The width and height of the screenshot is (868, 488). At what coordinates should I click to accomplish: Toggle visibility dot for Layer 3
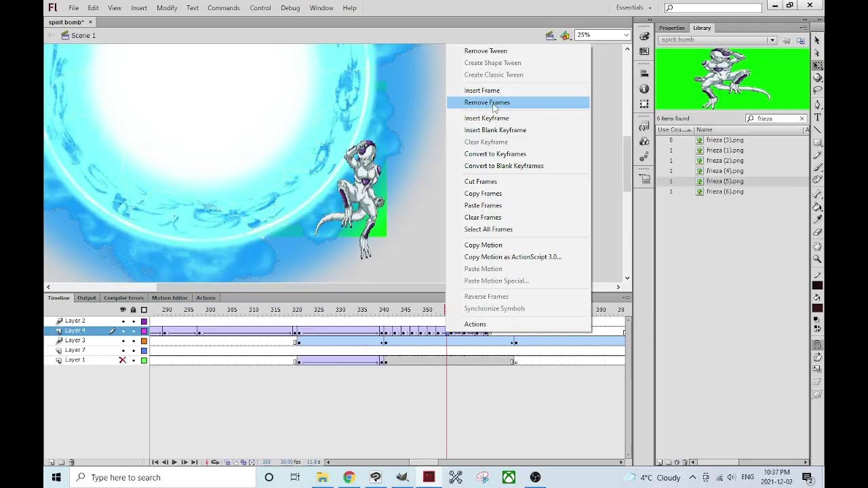(123, 341)
